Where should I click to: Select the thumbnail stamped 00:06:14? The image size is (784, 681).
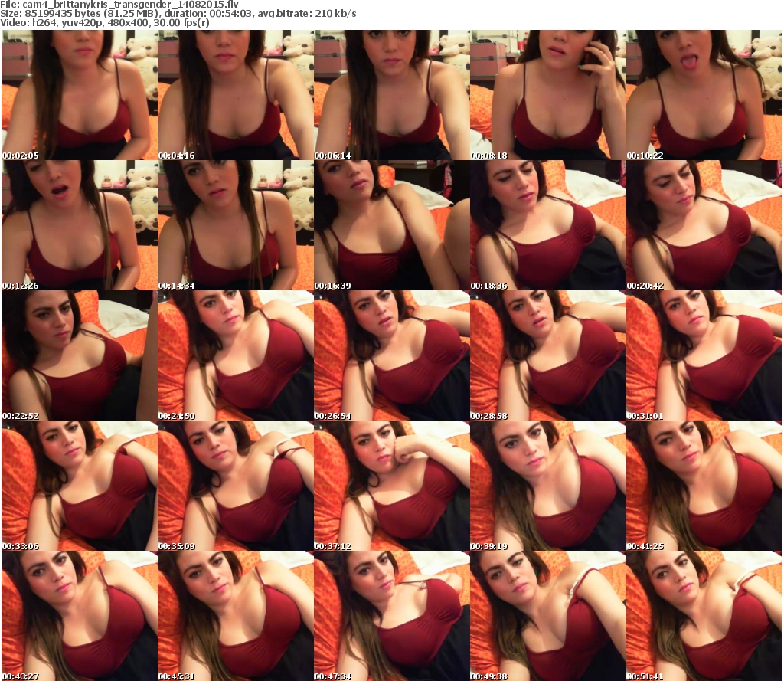(x=391, y=95)
